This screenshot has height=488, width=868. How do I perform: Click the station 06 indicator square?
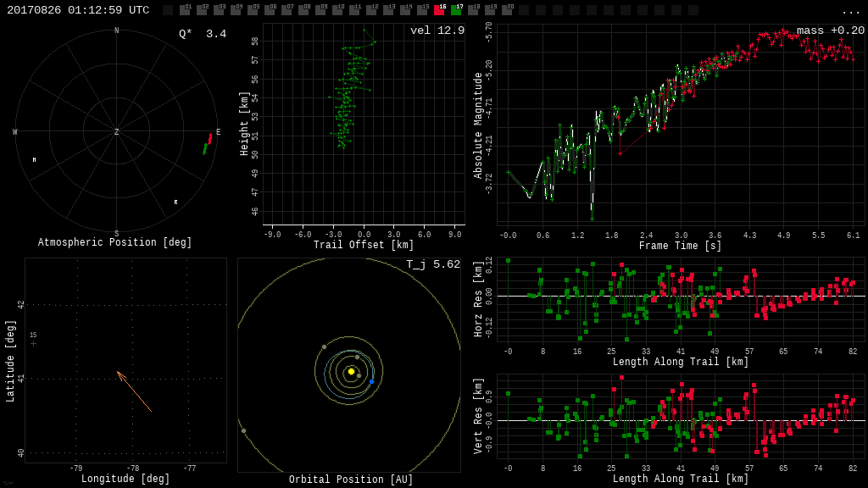[x=270, y=10]
